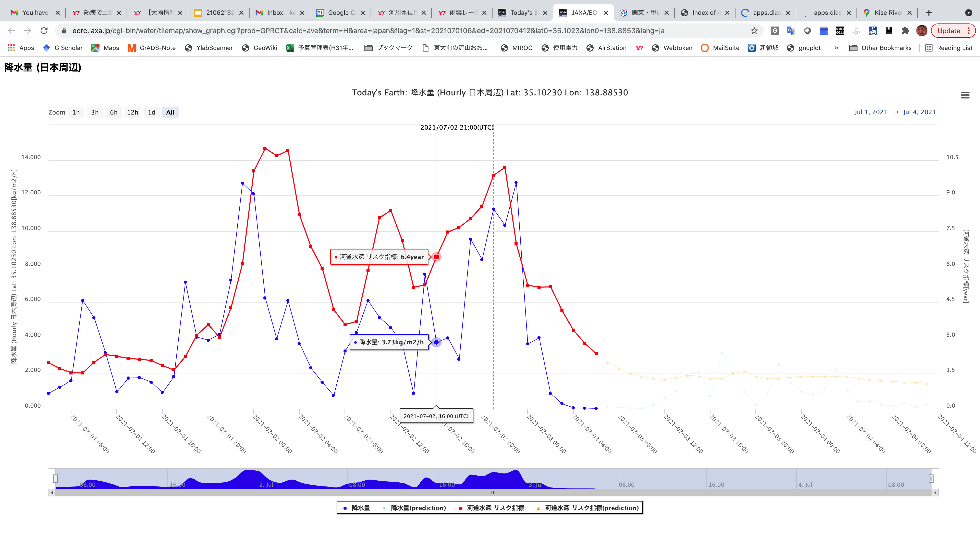Open the GrADS-Note bookmark
Image resolution: width=980 pixels, height=551 pixels.
point(151,48)
